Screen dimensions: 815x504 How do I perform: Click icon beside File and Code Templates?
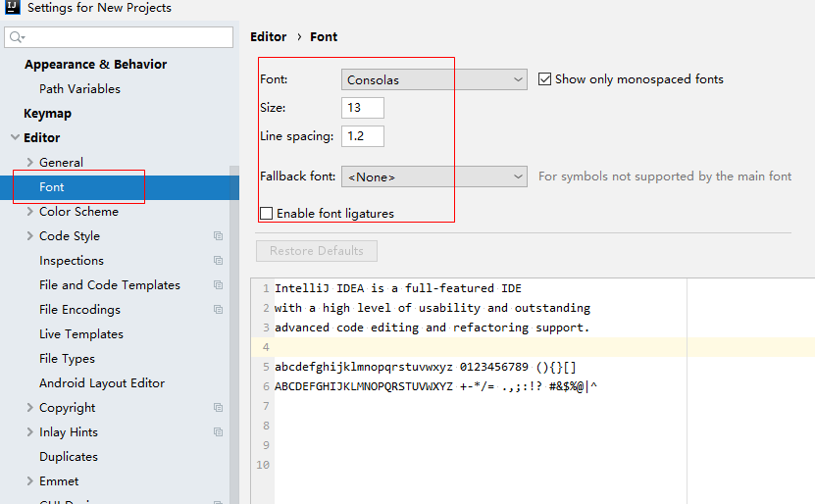[x=218, y=285]
